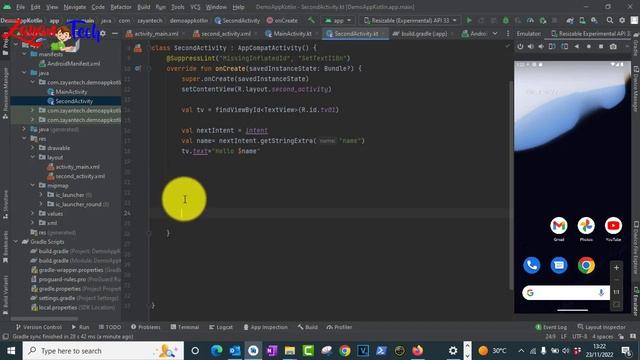
Task: Click emulator Back triangle button
Action: pos(576,47)
